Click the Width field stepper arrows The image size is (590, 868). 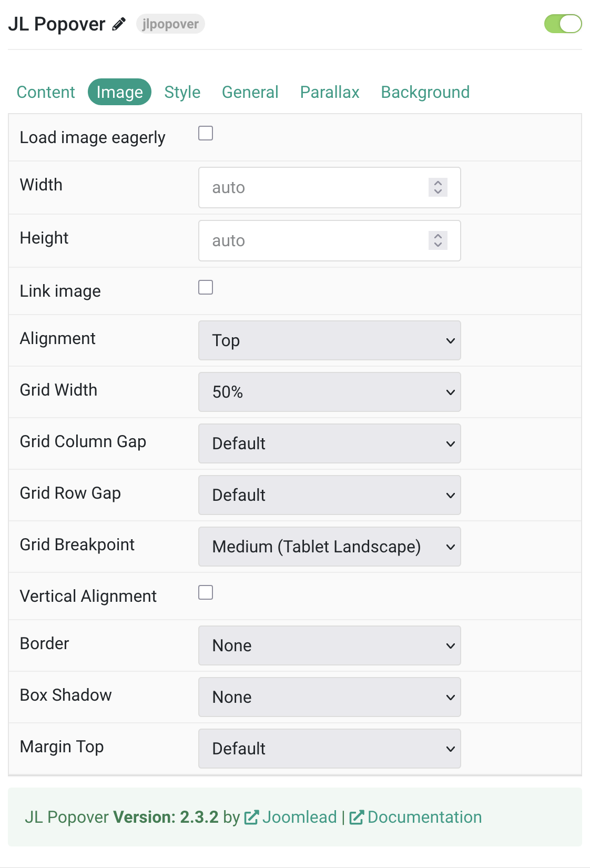coord(438,187)
